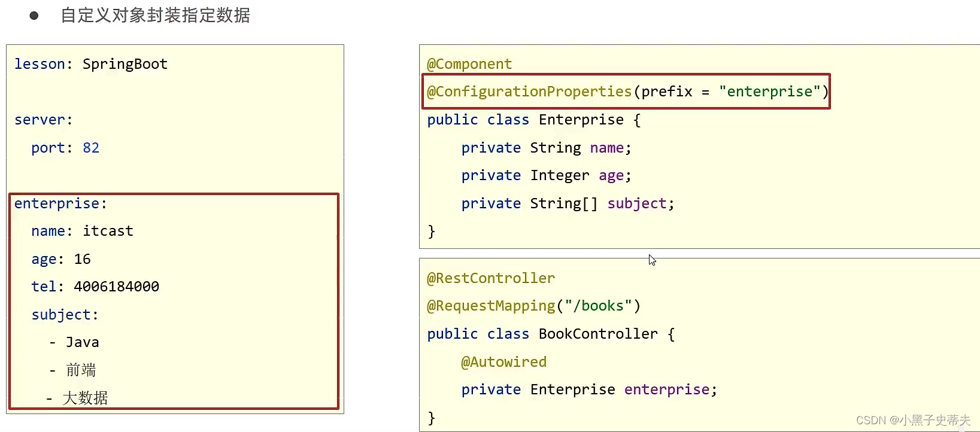Click the @RequestMapping("/books") line

(x=533, y=306)
